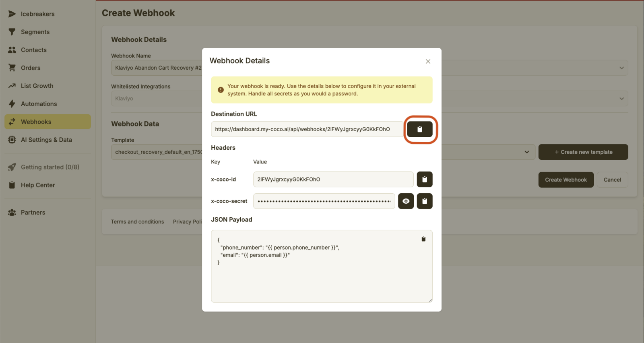Open the Terms and conditions link
This screenshot has width=644, height=343.
pyautogui.click(x=137, y=222)
